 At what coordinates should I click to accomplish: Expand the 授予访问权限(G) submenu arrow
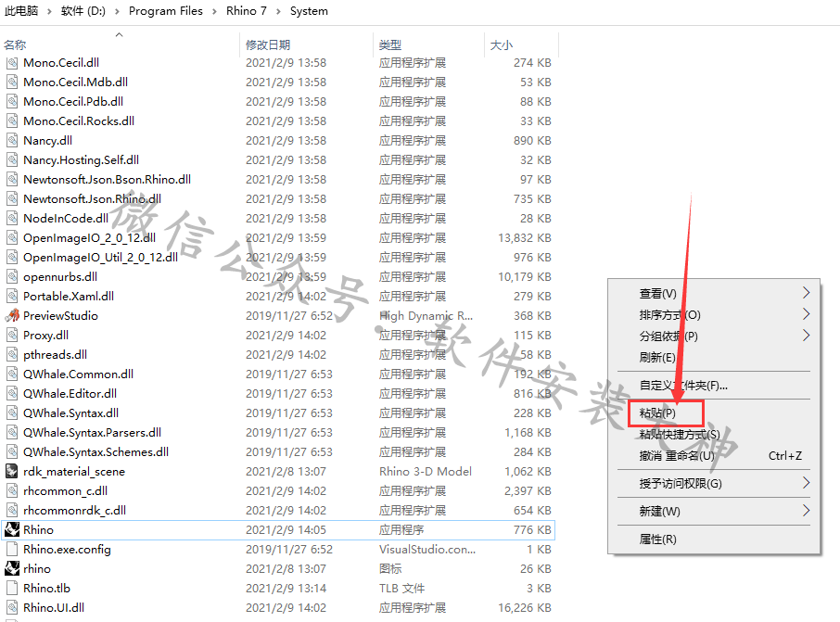807,483
